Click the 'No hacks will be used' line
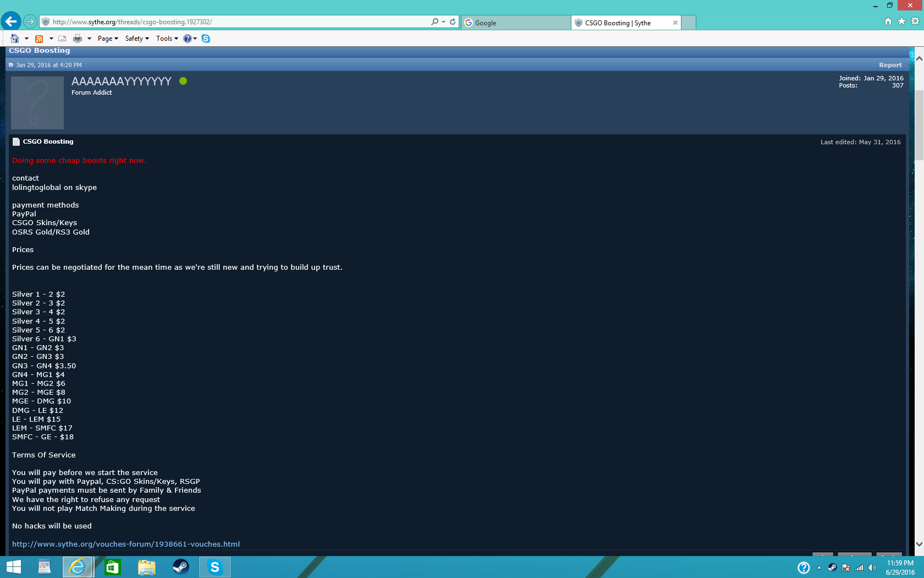This screenshot has width=924, height=578. pos(52,526)
